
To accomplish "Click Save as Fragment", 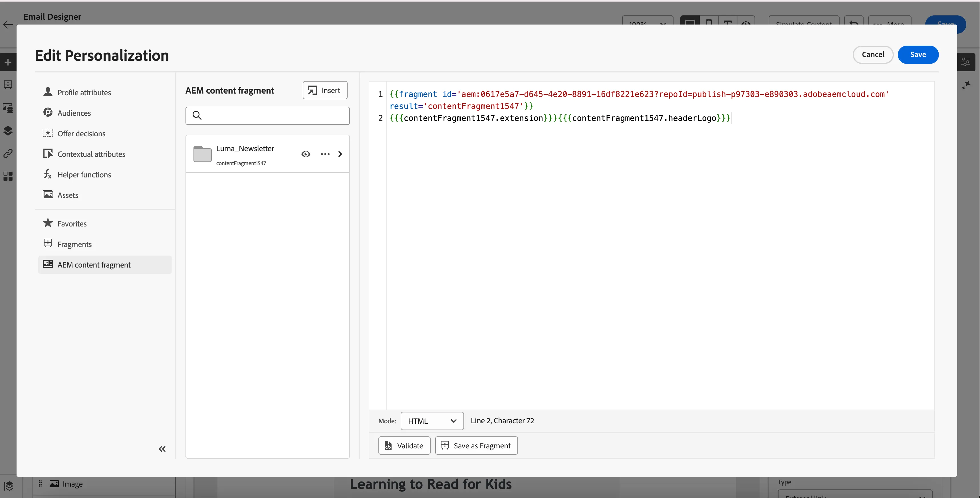I will 476,446.
